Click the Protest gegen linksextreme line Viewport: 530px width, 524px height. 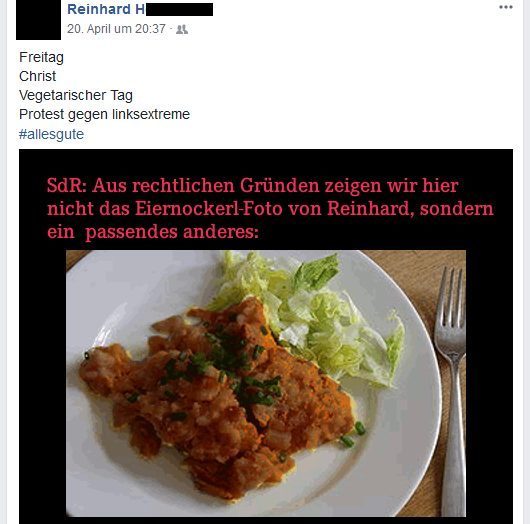tap(104, 114)
